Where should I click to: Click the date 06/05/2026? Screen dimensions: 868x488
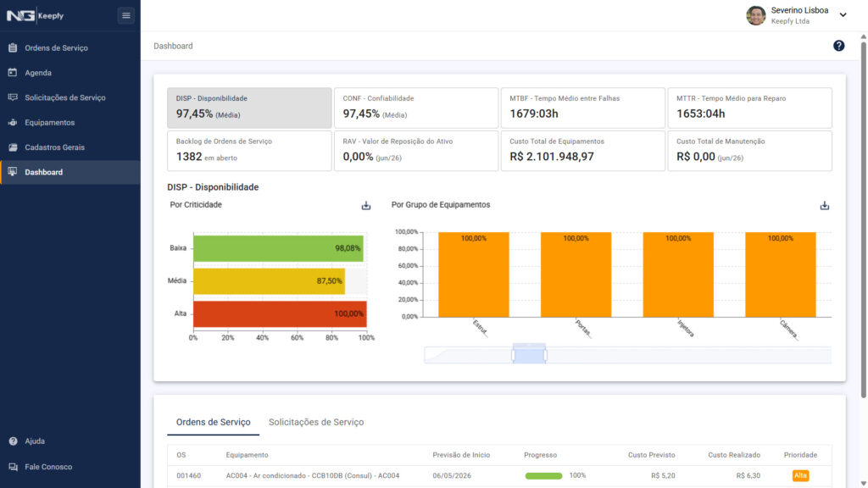coord(452,476)
